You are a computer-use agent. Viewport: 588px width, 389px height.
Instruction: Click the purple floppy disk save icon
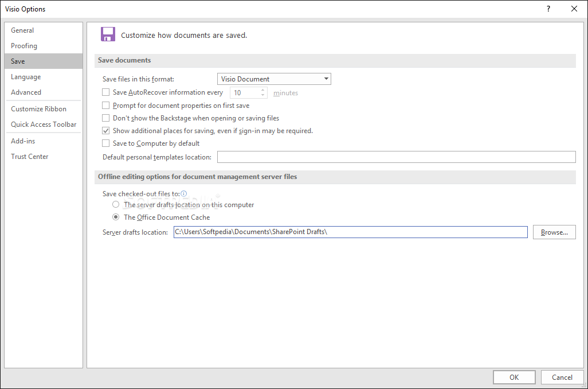coord(108,34)
